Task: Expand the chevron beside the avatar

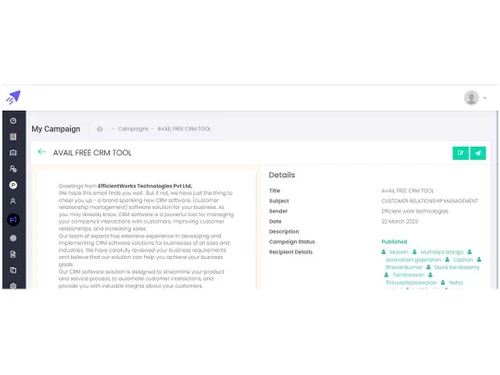Action: coord(485,98)
